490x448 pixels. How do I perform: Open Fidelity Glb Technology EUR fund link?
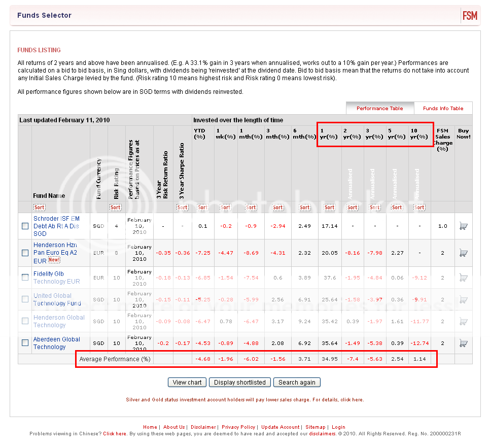pos(57,278)
